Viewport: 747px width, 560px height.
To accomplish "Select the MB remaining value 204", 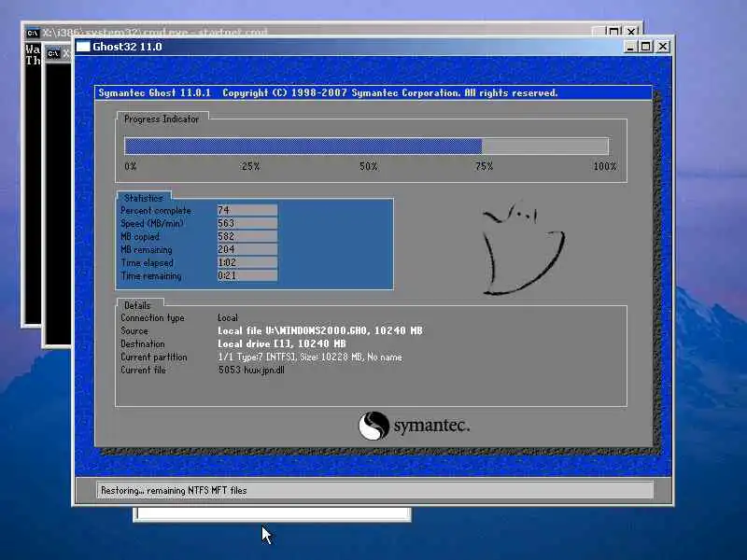I will coord(247,249).
